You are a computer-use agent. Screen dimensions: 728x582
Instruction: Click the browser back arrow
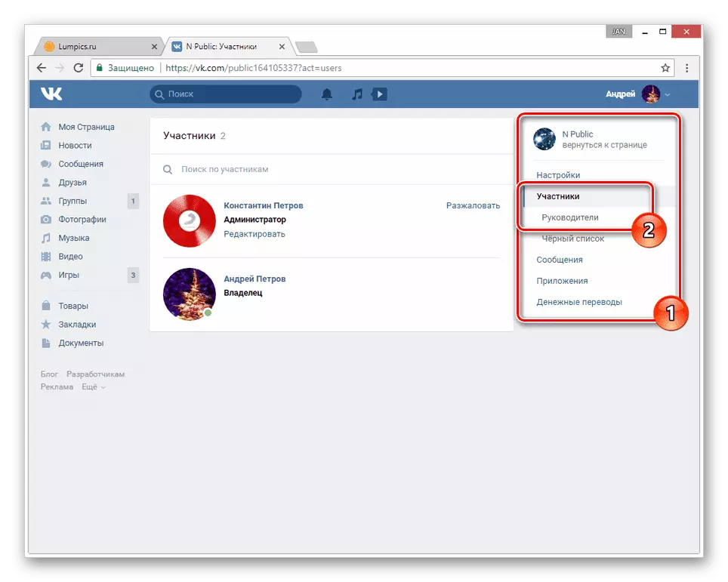point(42,68)
